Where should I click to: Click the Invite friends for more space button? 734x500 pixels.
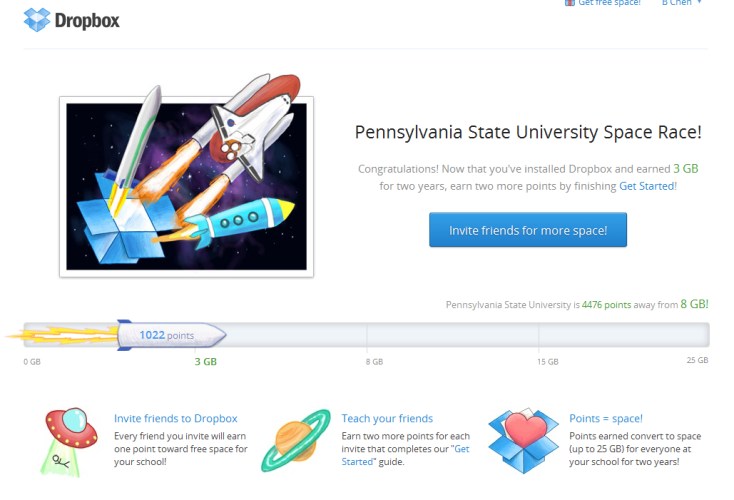pos(528,230)
